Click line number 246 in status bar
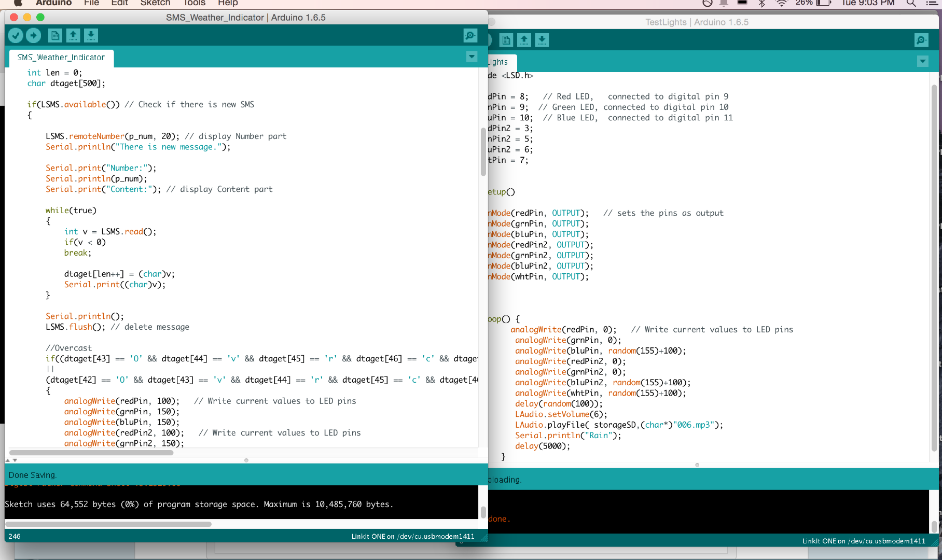 [15, 536]
